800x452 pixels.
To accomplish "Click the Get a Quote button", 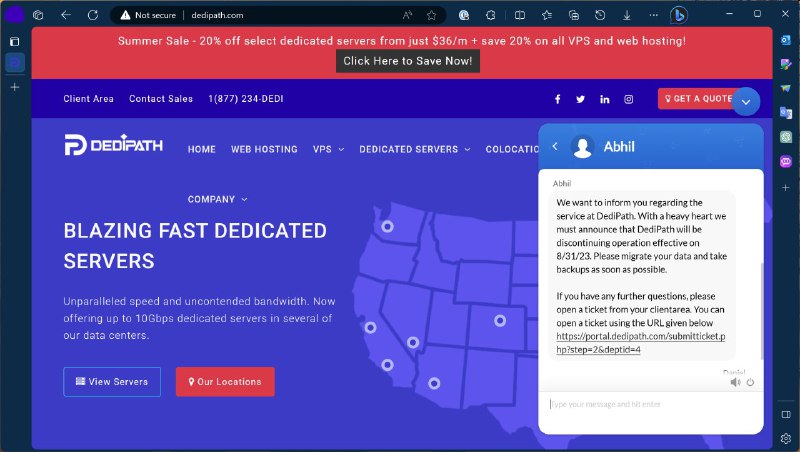I will pos(698,99).
